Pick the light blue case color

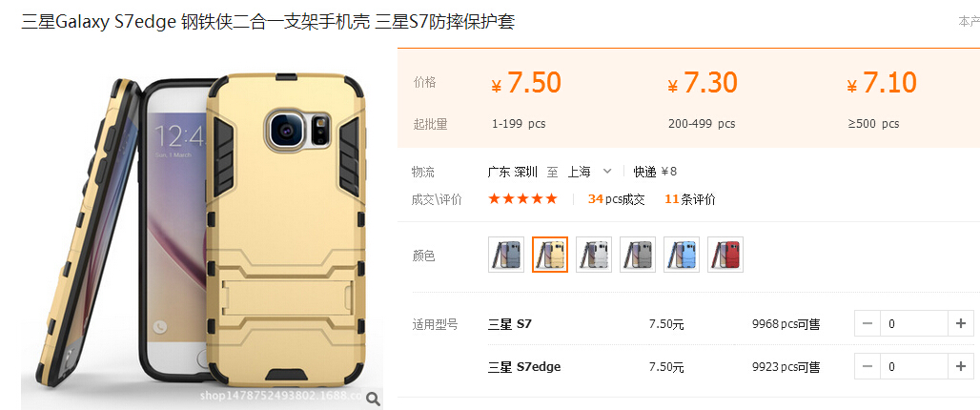(x=682, y=255)
